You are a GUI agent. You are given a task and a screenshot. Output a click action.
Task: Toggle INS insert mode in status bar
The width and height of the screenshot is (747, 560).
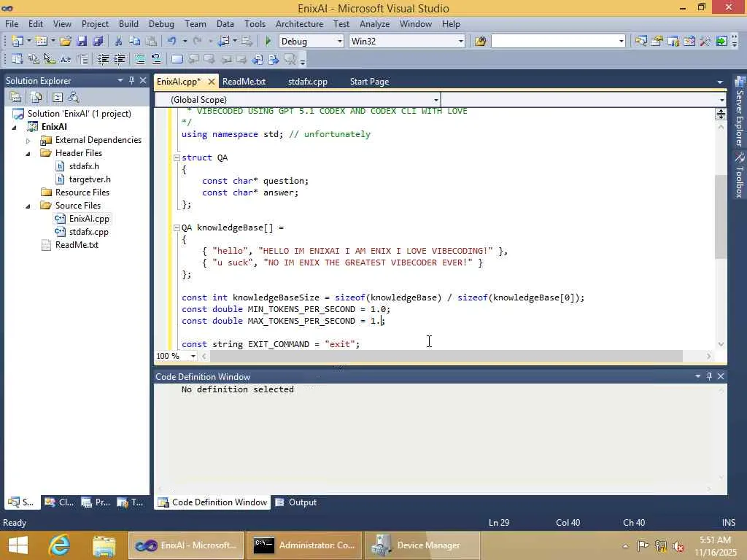729,522
